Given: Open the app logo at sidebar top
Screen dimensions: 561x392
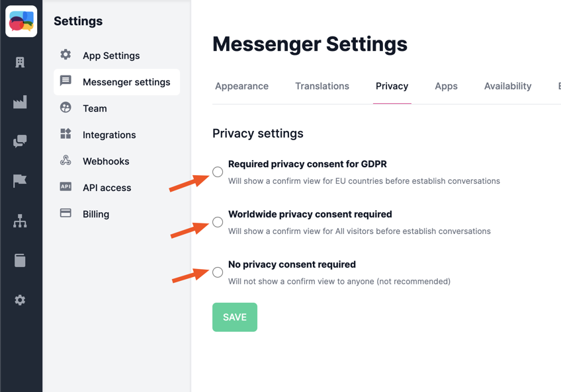Looking at the screenshot, I should click(22, 21).
